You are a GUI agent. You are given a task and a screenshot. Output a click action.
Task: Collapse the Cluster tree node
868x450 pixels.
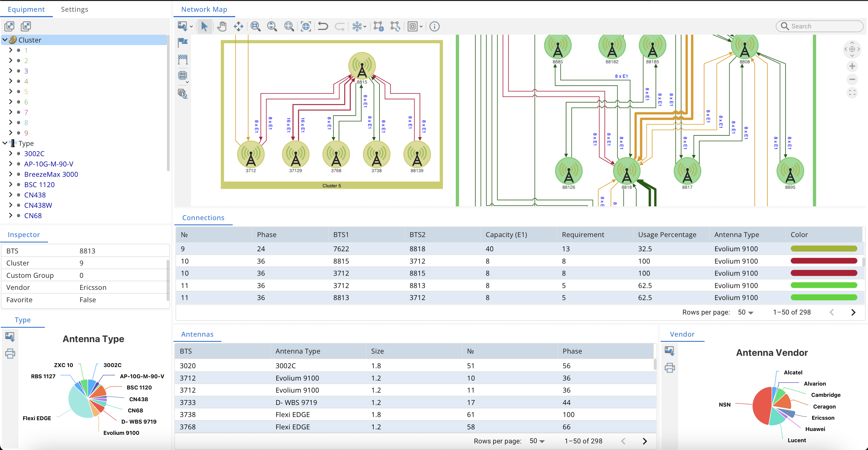[5, 40]
